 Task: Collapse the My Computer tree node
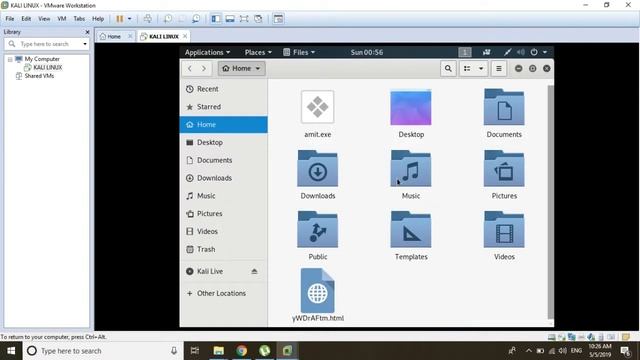(x=10, y=60)
